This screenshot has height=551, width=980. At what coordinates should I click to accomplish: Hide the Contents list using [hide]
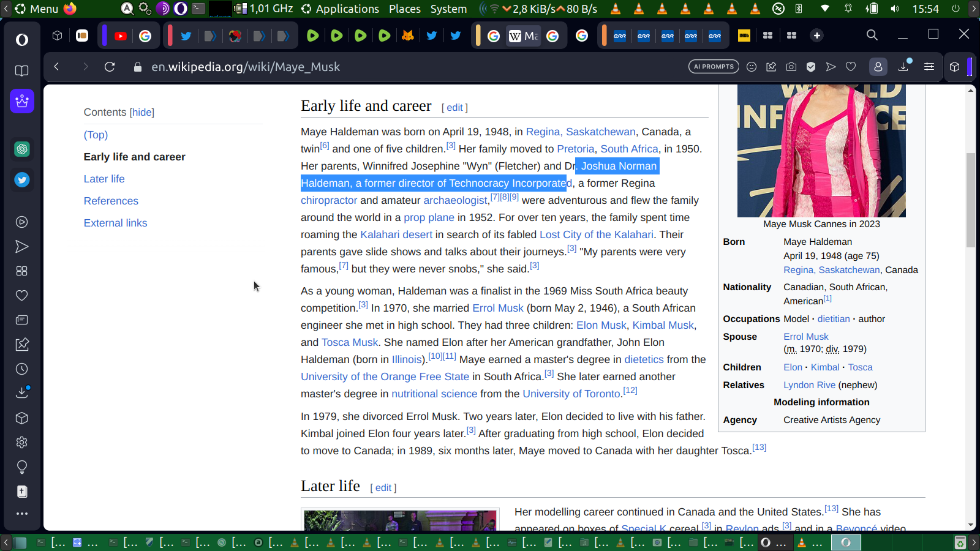point(142,112)
